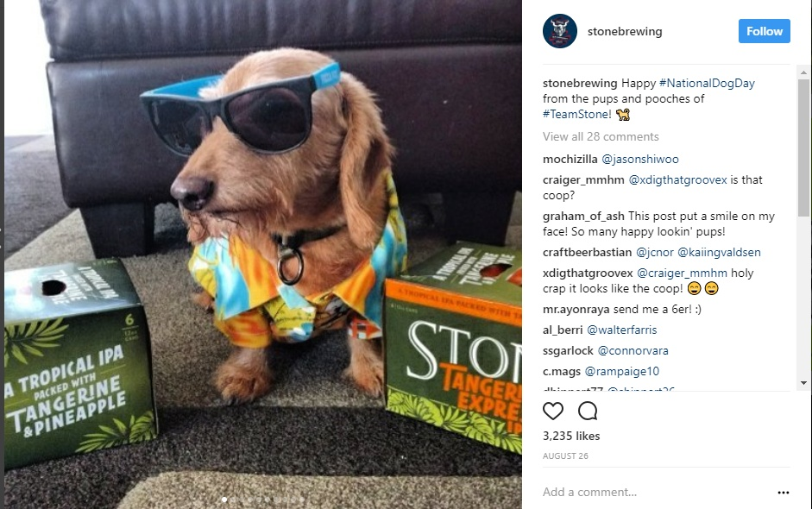Expand View all 28 comments
Viewport: 812px width, 509px height.
pyautogui.click(x=601, y=136)
